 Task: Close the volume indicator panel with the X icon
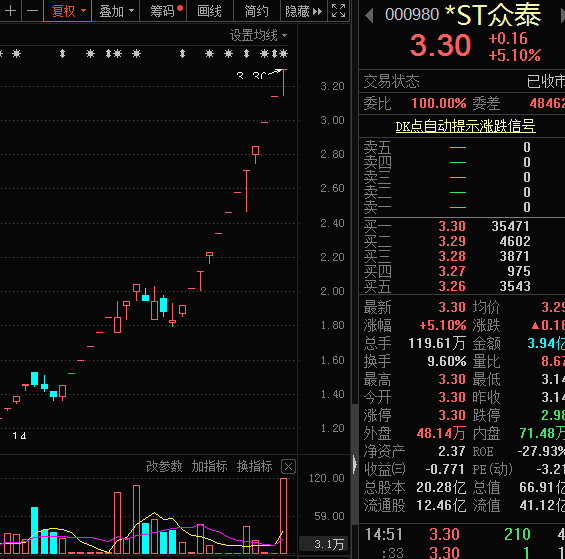(x=288, y=467)
